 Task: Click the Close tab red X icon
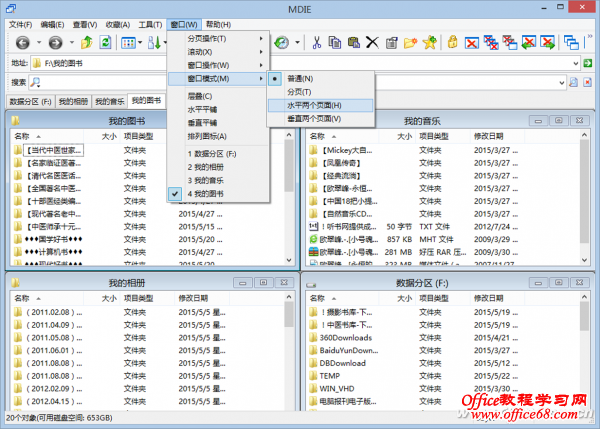471,43
